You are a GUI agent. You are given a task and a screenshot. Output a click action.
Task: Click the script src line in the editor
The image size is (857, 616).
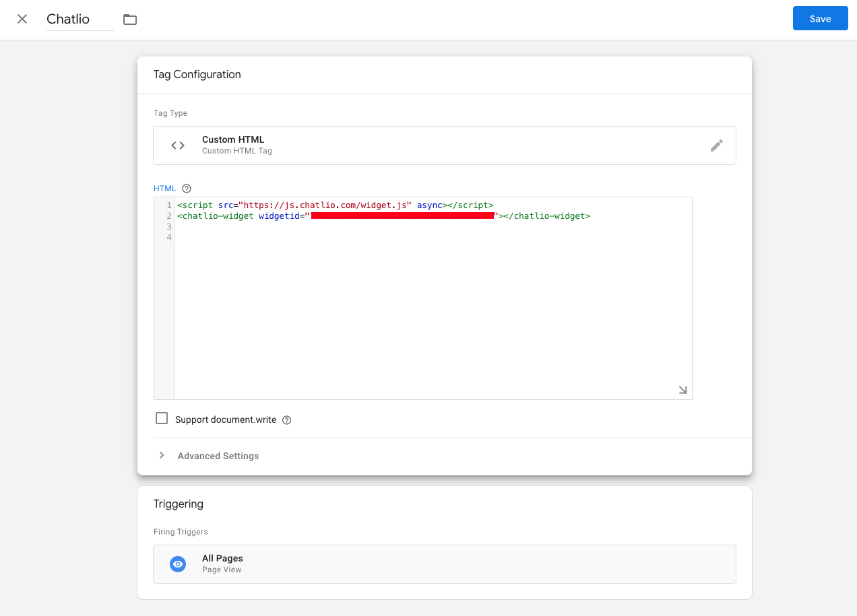point(336,205)
